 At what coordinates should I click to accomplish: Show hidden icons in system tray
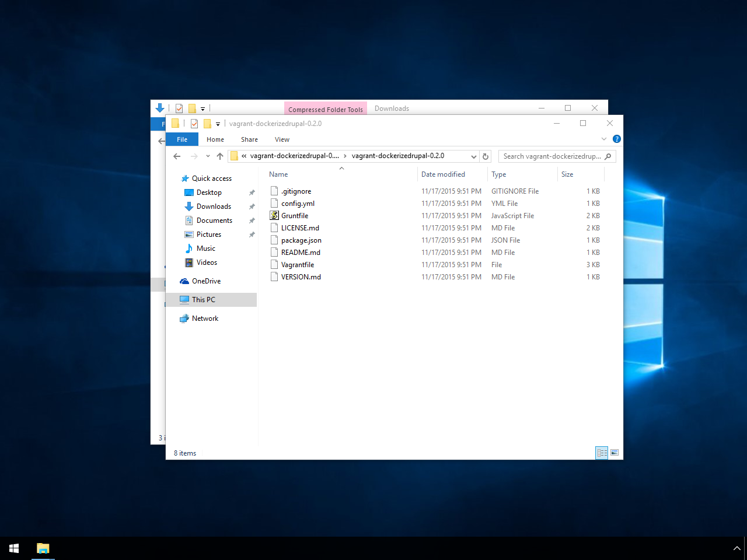736,548
